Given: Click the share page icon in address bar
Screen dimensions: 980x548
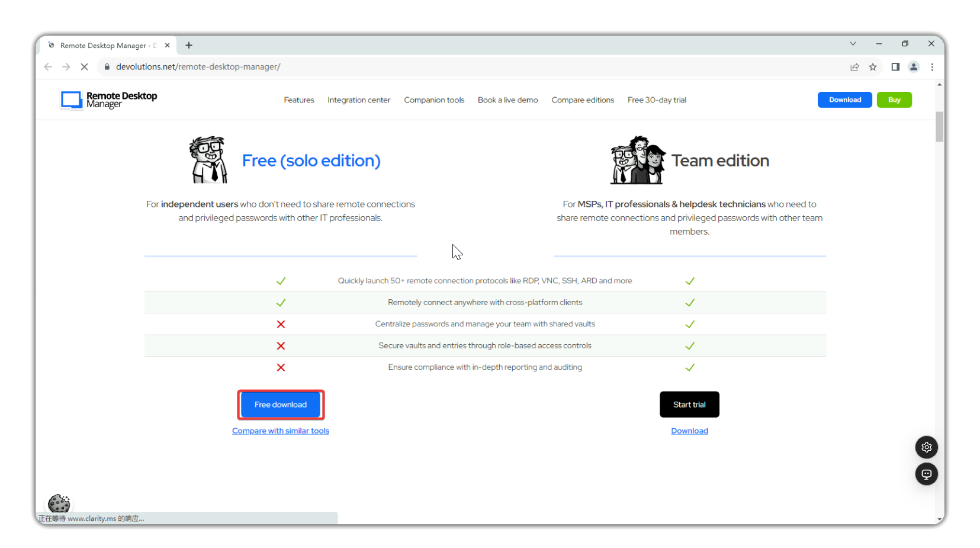Looking at the screenshot, I should [854, 67].
